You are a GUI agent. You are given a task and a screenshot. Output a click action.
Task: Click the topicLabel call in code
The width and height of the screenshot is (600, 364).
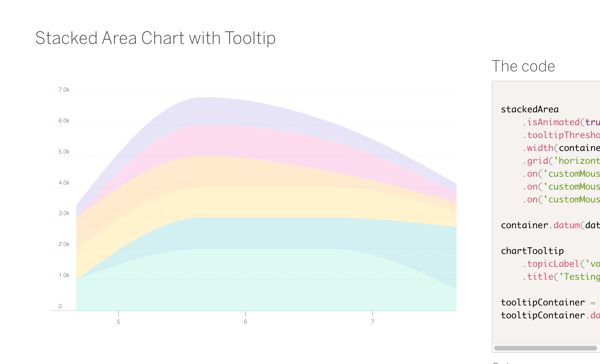tap(554, 264)
